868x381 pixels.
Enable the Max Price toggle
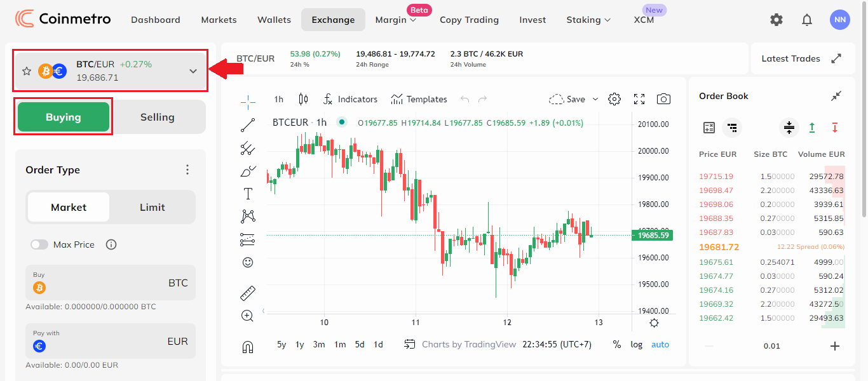coord(39,244)
